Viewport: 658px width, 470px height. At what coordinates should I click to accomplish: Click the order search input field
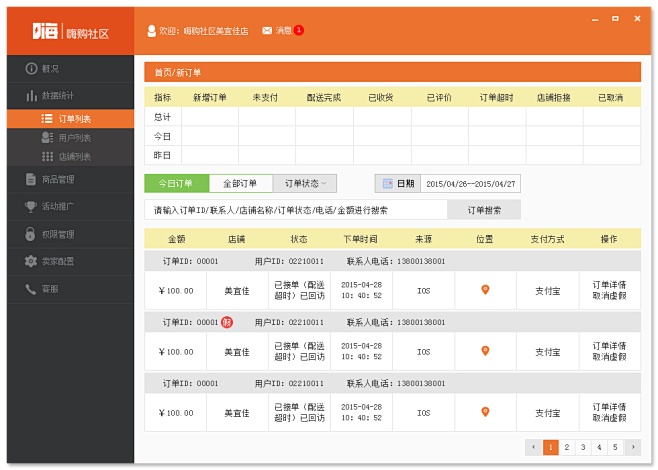293,210
